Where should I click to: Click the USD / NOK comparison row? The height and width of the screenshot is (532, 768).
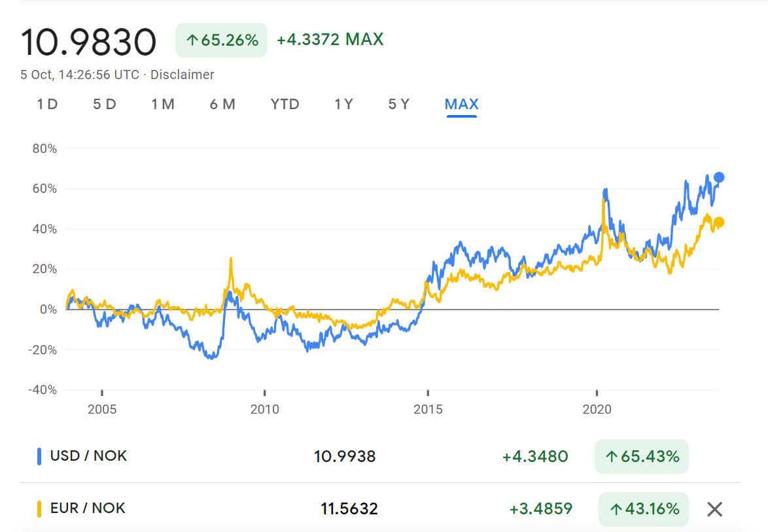click(379, 456)
